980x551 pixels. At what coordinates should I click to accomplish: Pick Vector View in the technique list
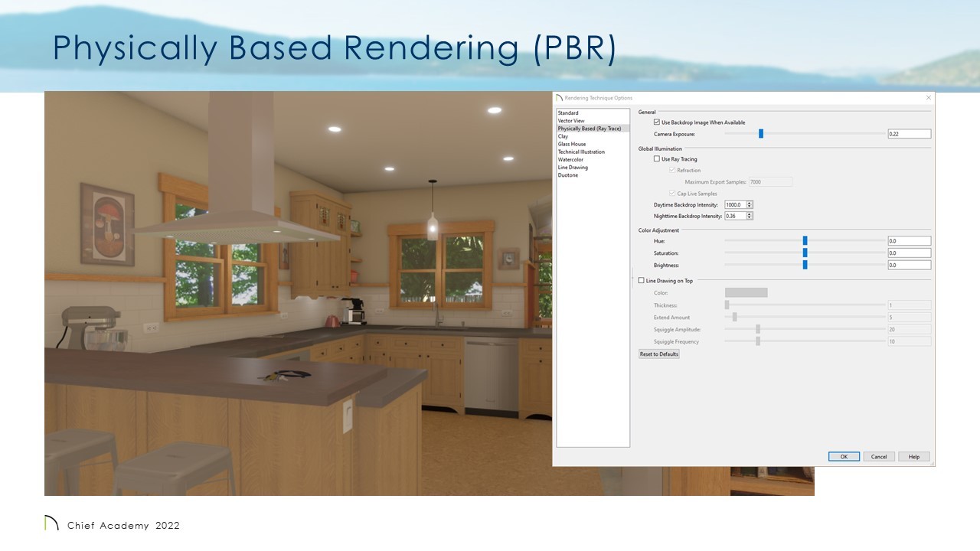point(570,121)
